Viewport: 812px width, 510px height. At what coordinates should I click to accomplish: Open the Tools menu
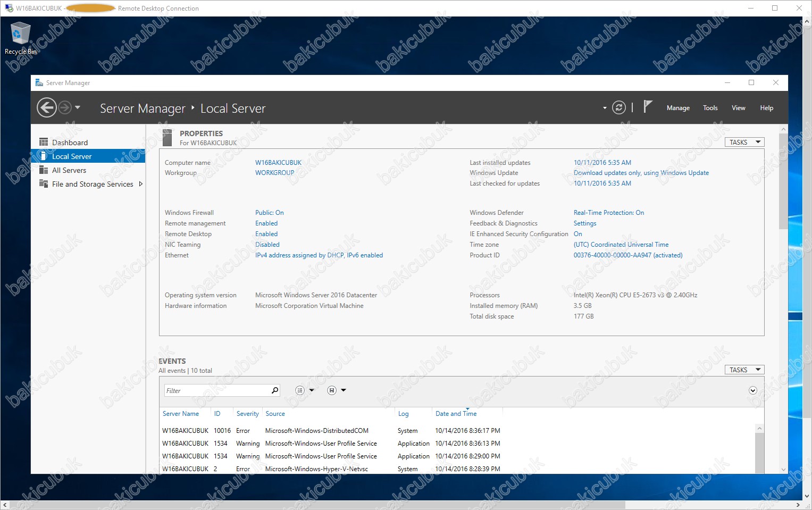[710, 108]
